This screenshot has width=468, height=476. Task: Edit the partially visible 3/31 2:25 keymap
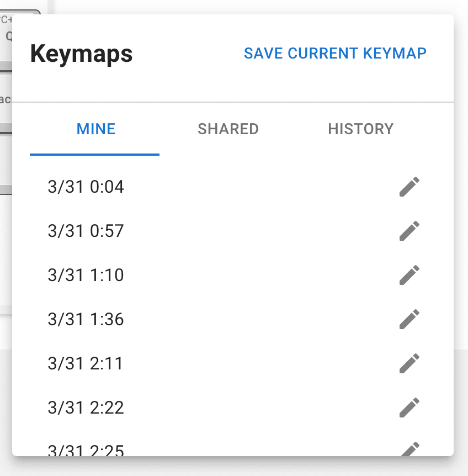tap(410, 449)
